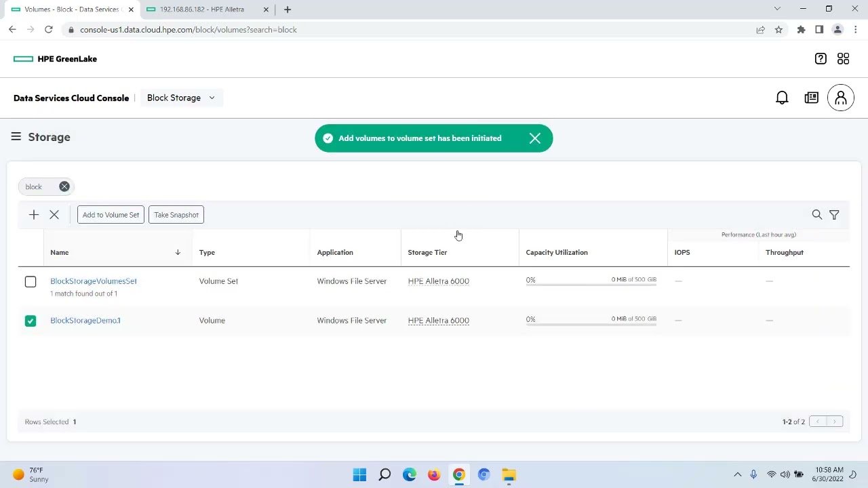Open File Explorer from the taskbar
This screenshot has height=488, width=868.
[x=509, y=474]
